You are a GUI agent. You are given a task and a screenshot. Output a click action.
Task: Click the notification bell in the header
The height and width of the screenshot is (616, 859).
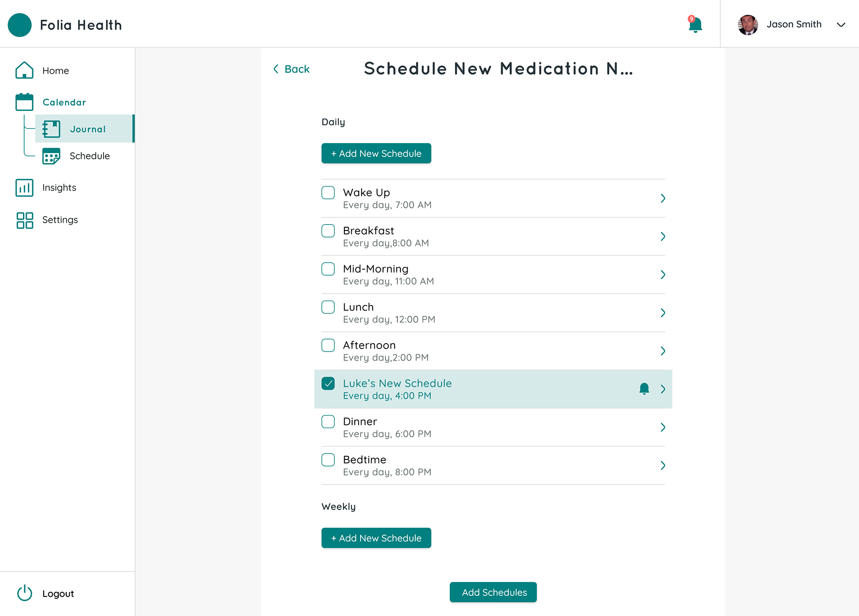[x=695, y=25]
